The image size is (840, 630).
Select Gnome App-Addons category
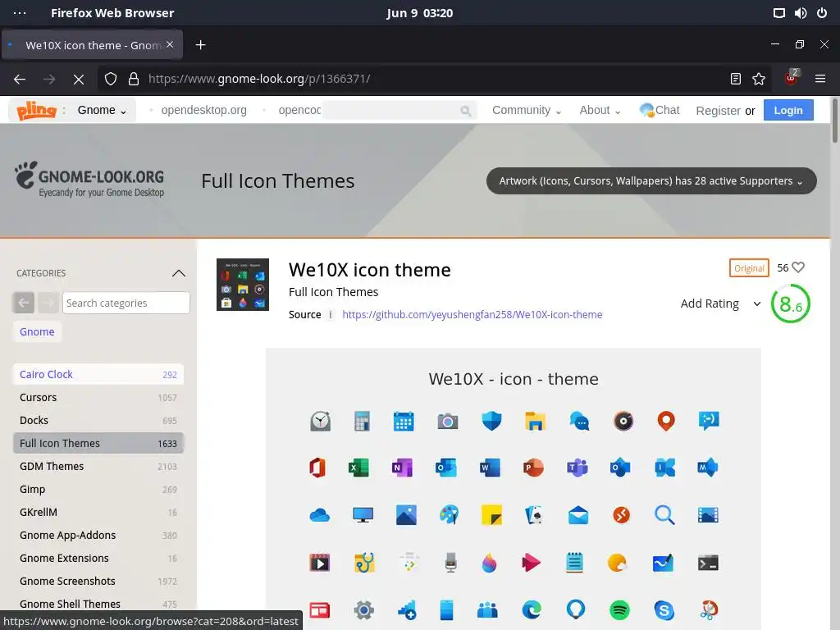click(x=98, y=536)
